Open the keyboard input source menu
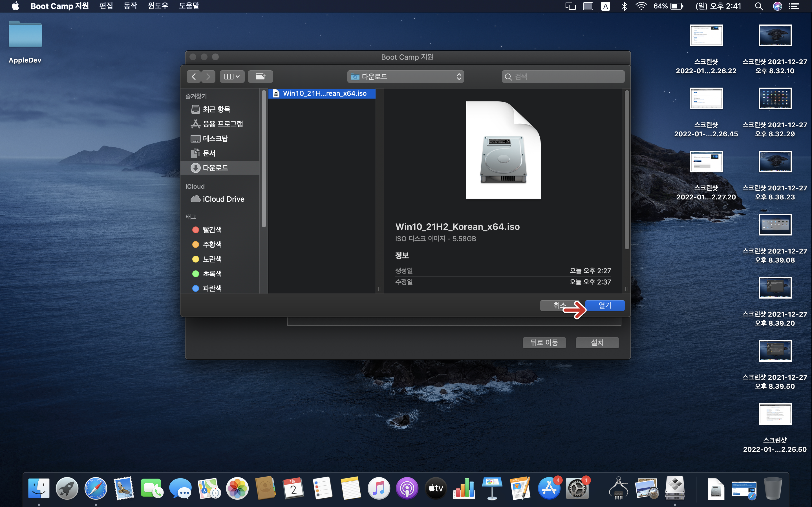 pyautogui.click(x=606, y=6)
